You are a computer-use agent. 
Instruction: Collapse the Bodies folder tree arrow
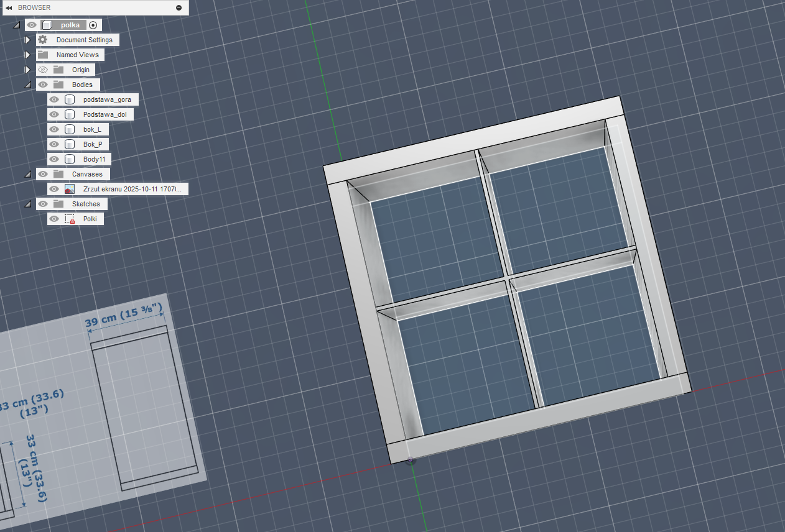pyautogui.click(x=27, y=85)
